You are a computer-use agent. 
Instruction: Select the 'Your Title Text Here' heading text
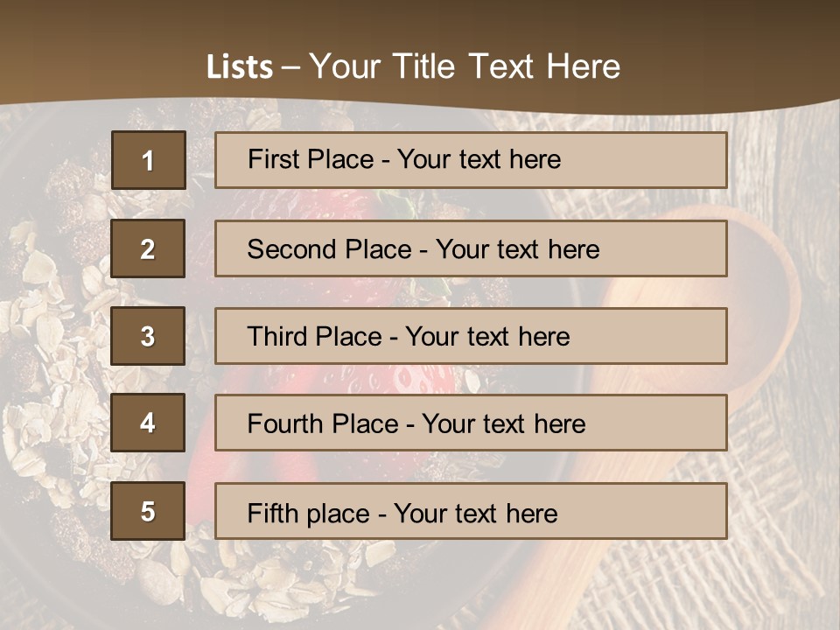click(x=465, y=66)
